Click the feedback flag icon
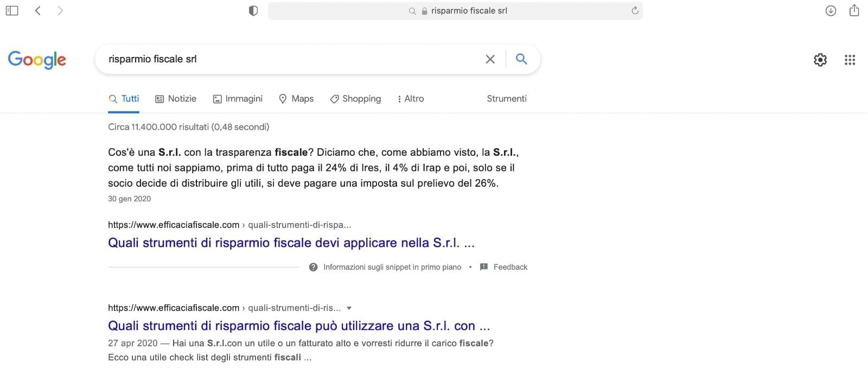868x381 pixels. [x=484, y=267]
